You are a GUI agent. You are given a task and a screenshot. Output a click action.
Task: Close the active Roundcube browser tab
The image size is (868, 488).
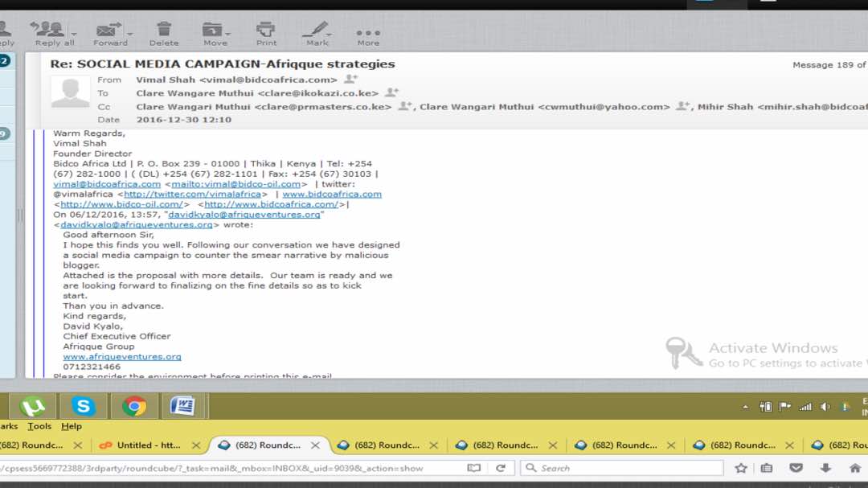pyautogui.click(x=315, y=445)
